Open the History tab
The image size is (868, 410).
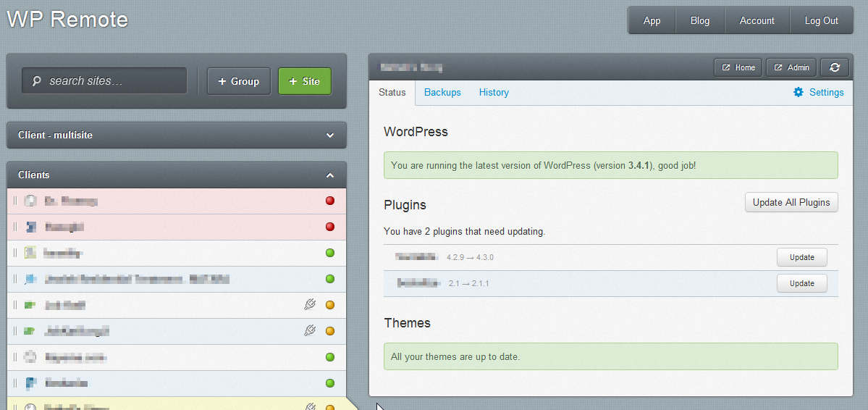(x=494, y=92)
